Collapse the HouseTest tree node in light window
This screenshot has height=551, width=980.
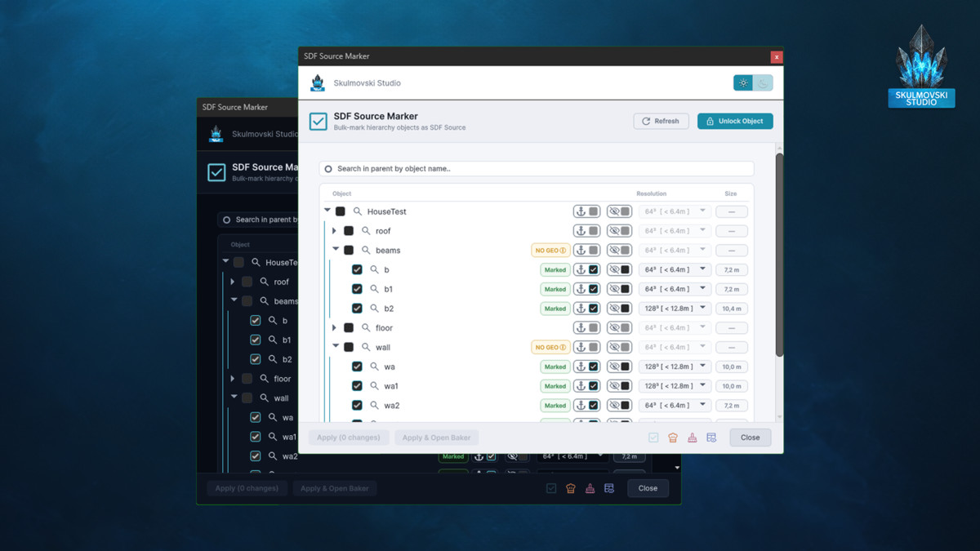tap(327, 211)
